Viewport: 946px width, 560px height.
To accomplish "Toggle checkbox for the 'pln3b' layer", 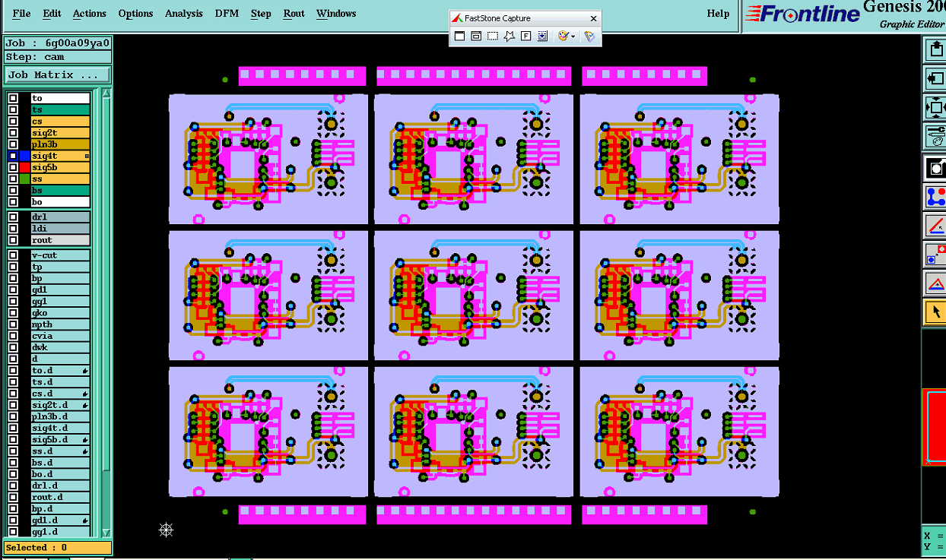I will click(13, 144).
